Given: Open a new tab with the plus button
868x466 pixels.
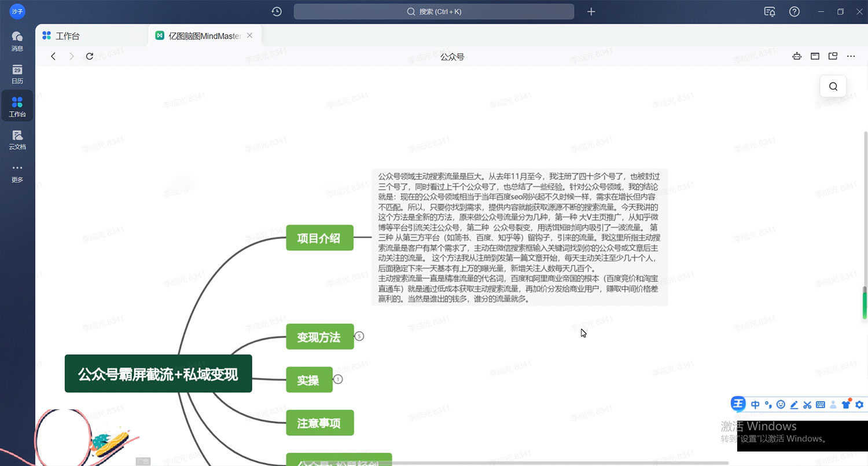Looking at the screenshot, I should click(591, 12).
